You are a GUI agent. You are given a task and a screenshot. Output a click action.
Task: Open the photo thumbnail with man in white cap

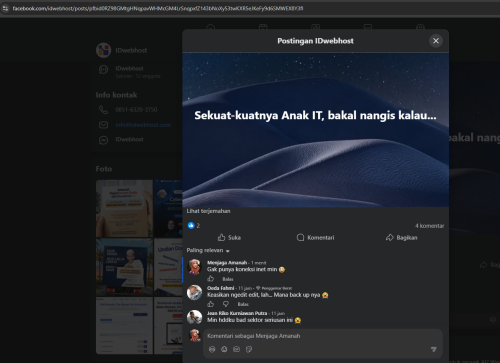[x=124, y=267]
